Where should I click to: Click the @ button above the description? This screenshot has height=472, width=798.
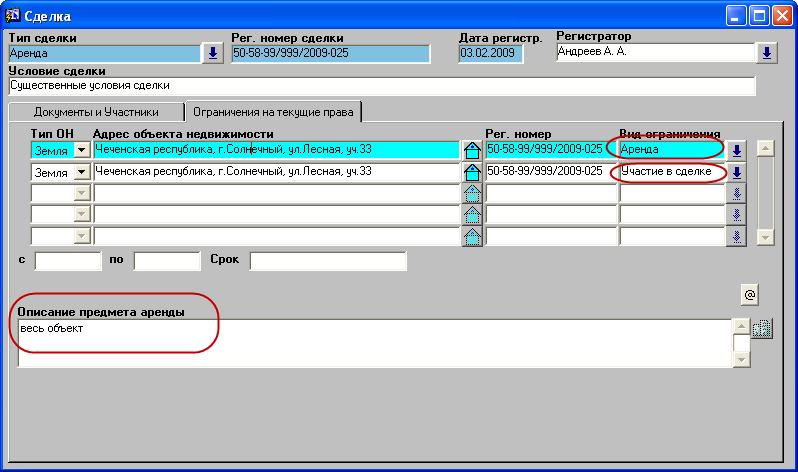[x=750, y=294]
